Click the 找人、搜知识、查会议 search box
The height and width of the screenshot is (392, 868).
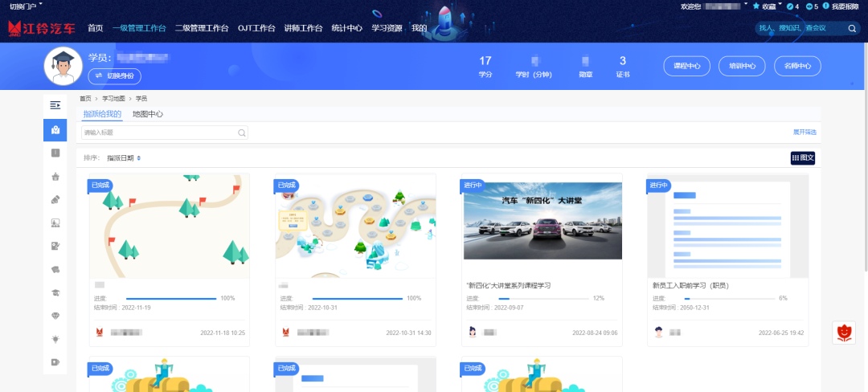(807, 28)
